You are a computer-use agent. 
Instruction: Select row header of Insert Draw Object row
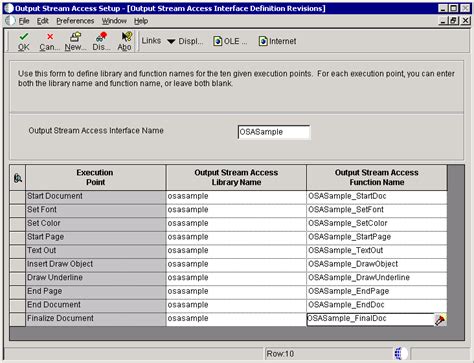(x=17, y=265)
